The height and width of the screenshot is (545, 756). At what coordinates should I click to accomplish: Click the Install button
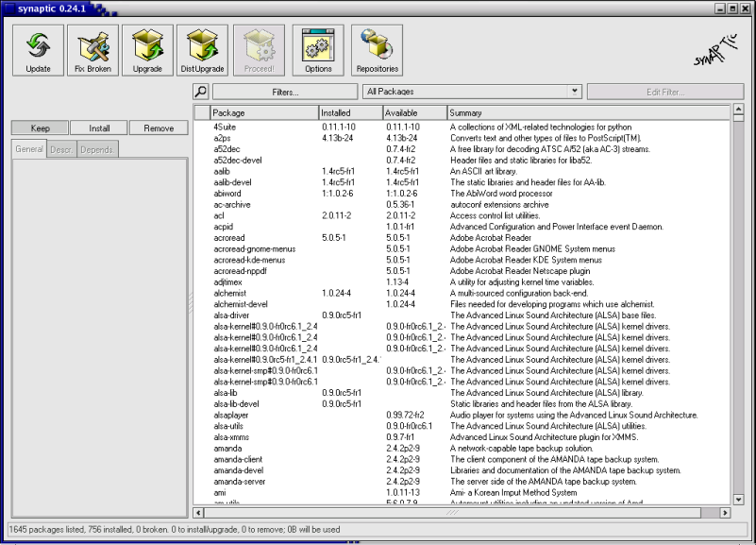(99, 128)
